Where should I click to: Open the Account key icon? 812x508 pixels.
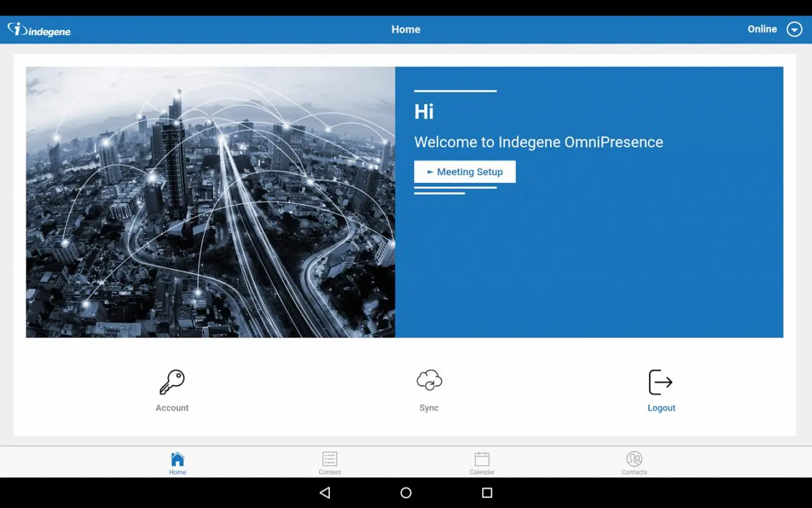click(172, 382)
